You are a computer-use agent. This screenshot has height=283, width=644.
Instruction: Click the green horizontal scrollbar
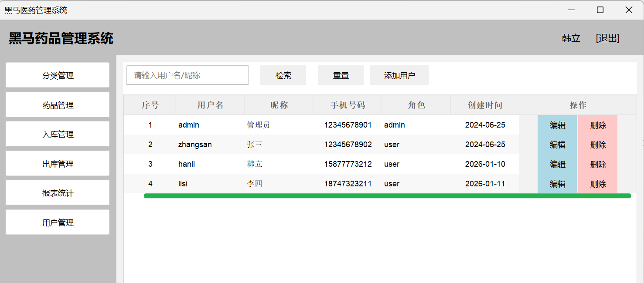point(387,196)
